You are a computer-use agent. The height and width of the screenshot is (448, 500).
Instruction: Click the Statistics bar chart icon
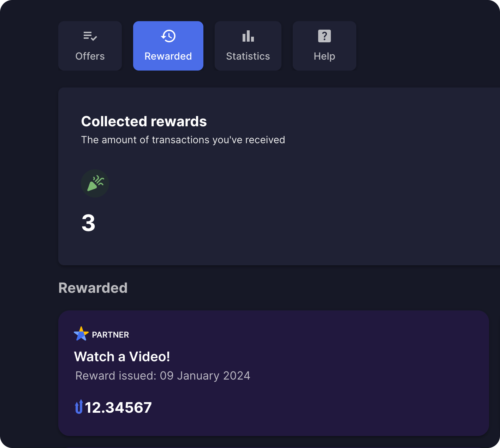[248, 36]
